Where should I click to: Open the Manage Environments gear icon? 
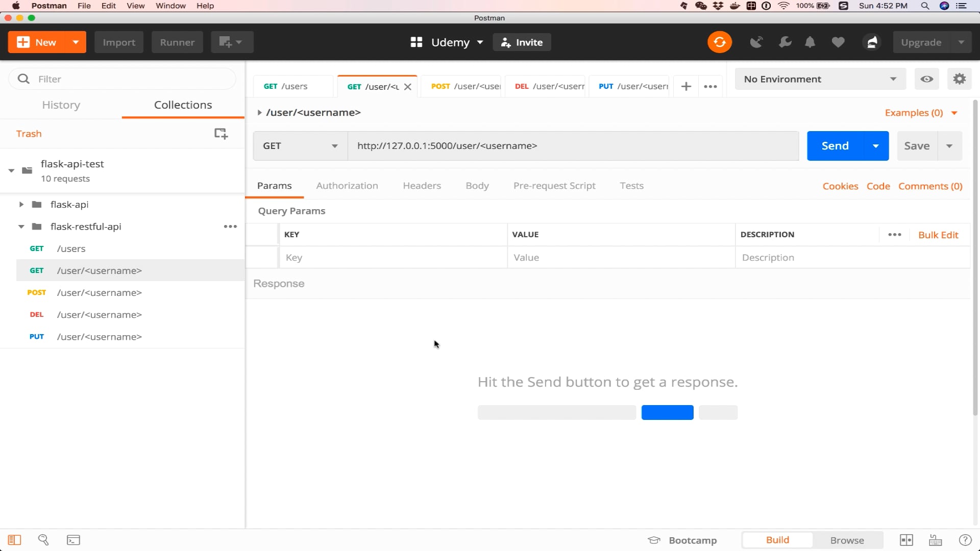point(959,79)
